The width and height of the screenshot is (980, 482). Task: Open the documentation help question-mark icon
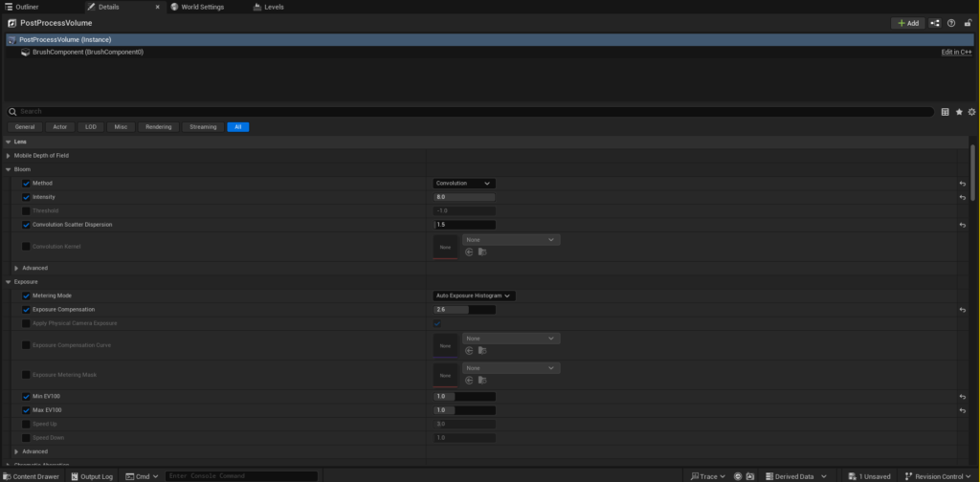coord(951,23)
